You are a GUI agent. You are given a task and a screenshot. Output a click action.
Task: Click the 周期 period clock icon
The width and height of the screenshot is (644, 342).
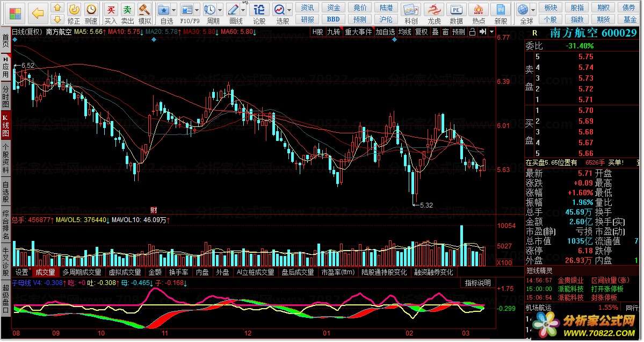(x=211, y=13)
